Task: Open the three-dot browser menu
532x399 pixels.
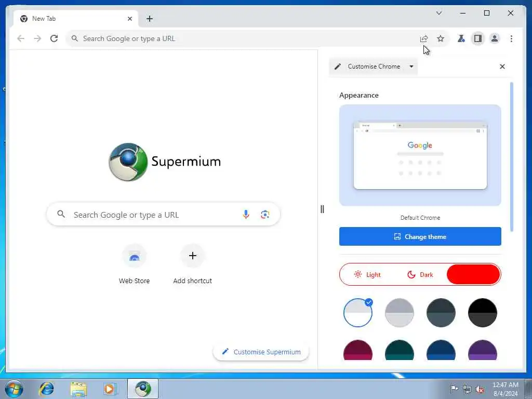Action: 511,38
